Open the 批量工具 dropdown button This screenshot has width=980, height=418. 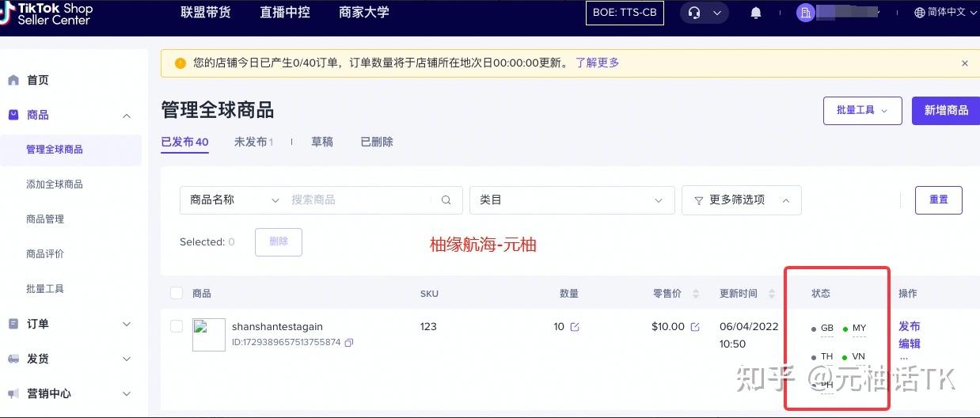pyautogui.click(x=863, y=110)
